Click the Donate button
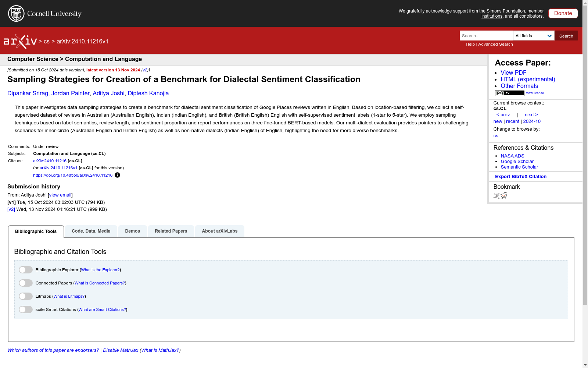588x368 pixels. 563,13
